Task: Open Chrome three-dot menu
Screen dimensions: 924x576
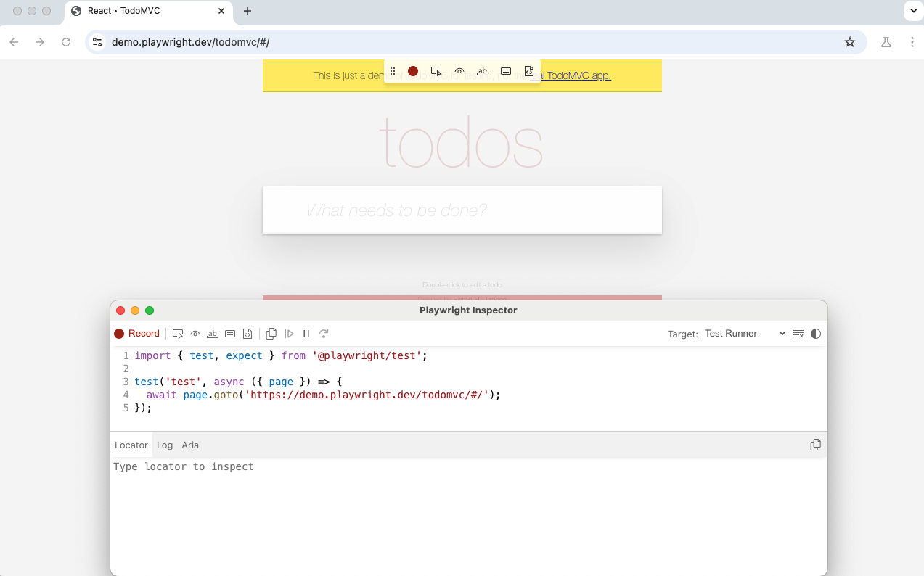Action: 912,42
